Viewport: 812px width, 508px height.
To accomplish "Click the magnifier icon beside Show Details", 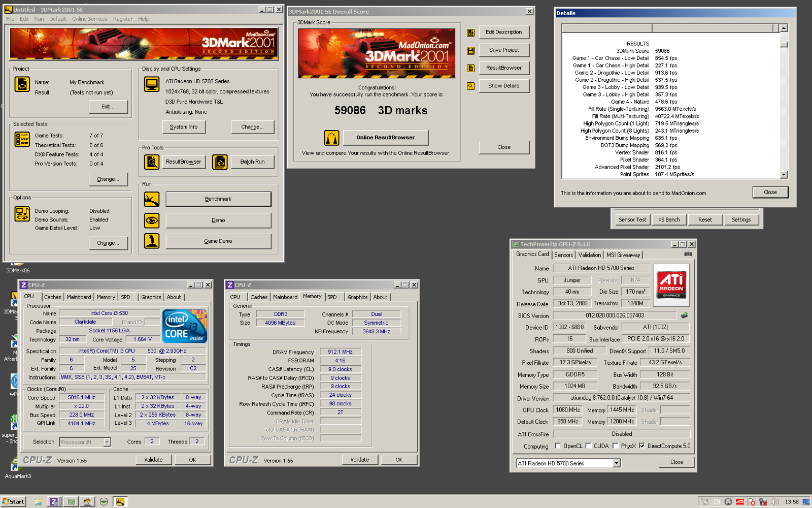I will [x=471, y=86].
